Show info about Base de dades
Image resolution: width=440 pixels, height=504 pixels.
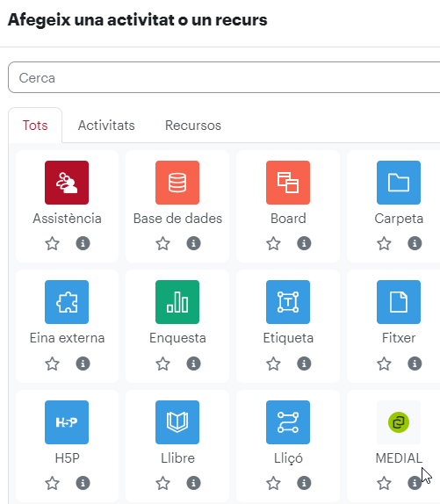[x=193, y=243]
